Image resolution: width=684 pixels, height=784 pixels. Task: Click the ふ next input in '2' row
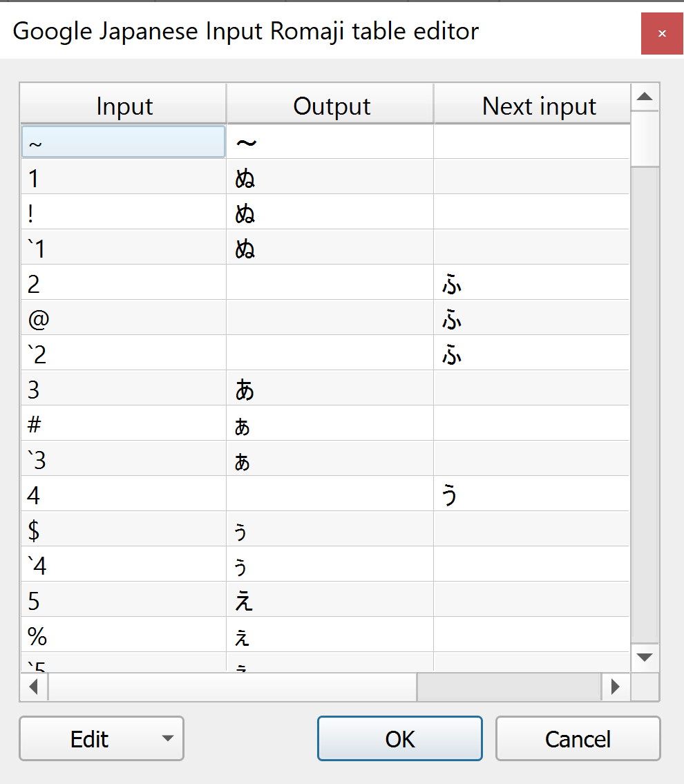[x=531, y=283]
